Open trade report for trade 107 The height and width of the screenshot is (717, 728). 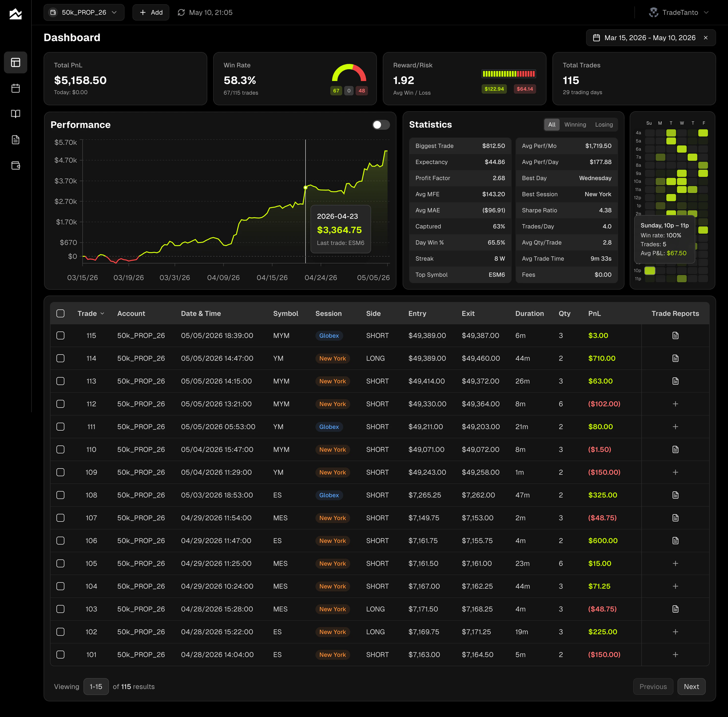pos(675,518)
